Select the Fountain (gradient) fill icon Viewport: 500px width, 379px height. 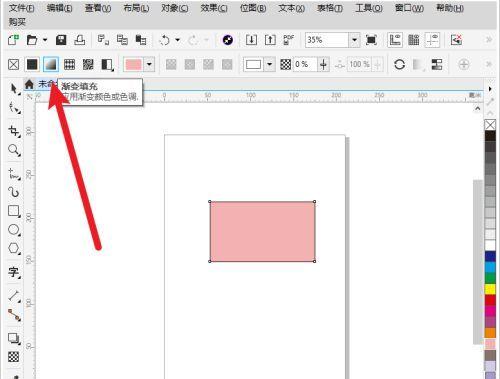[x=51, y=64]
